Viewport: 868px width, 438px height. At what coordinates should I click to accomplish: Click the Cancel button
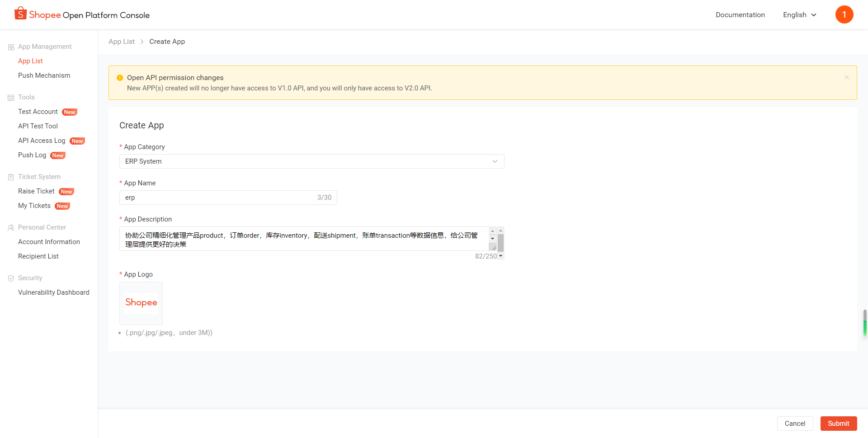[795, 424]
